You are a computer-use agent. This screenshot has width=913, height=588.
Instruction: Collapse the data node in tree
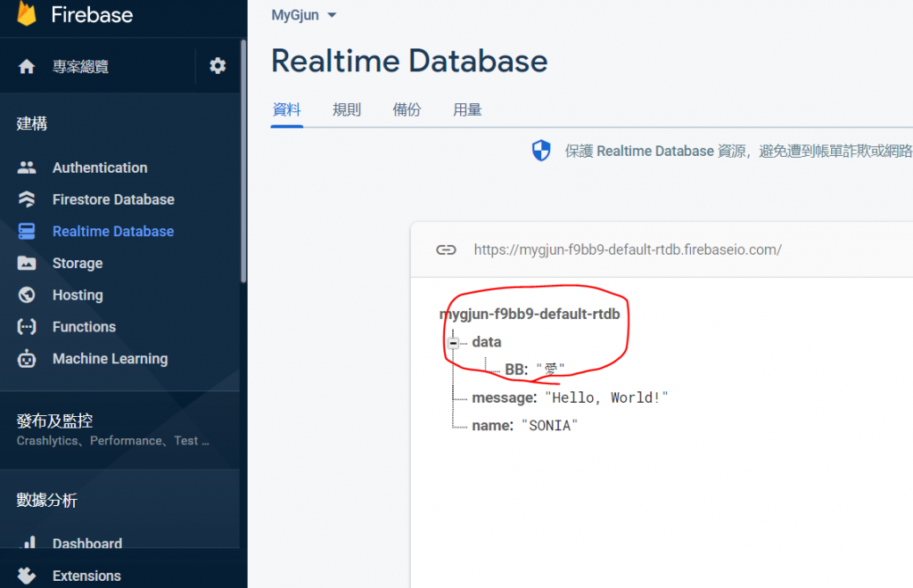pyautogui.click(x=453, y=343)
